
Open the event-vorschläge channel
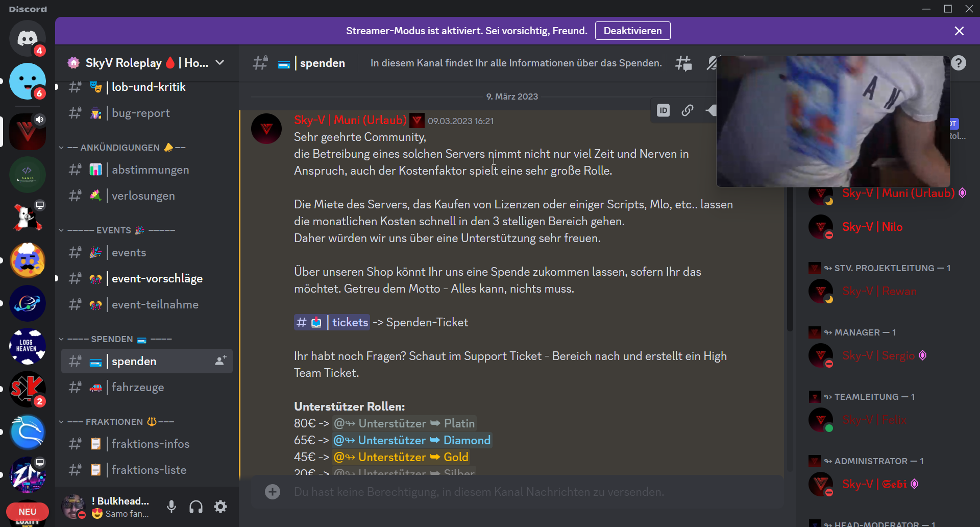pos(157,279)
